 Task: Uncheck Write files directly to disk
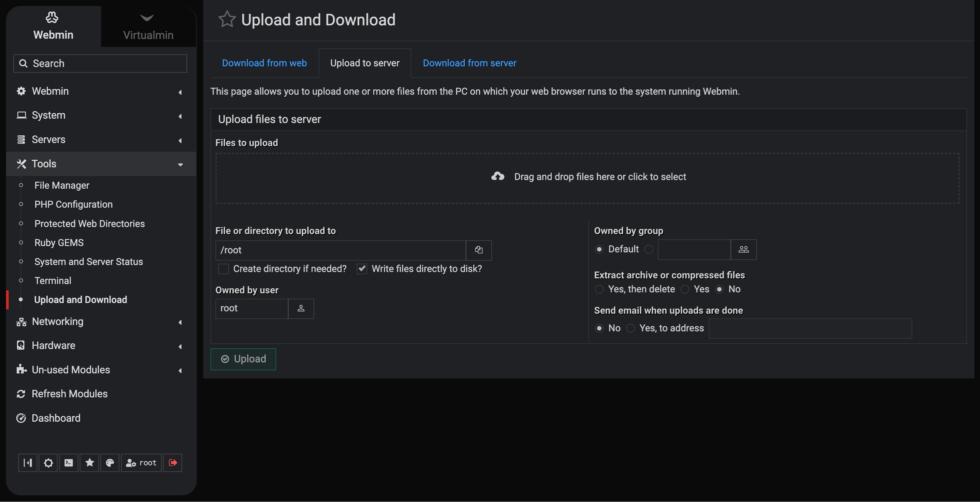362,269
